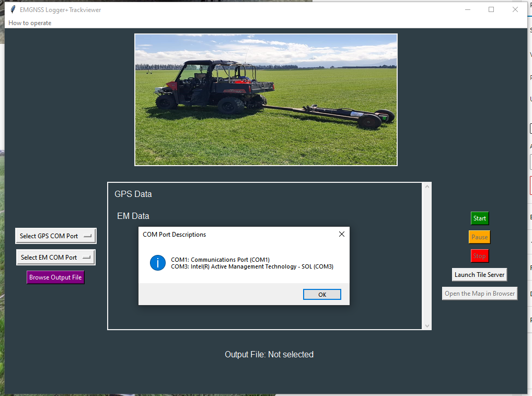The width and height of the screenshot is (532, 396).
Task: Click the feather app icon in title bar
Action: (x=13, y=9)
